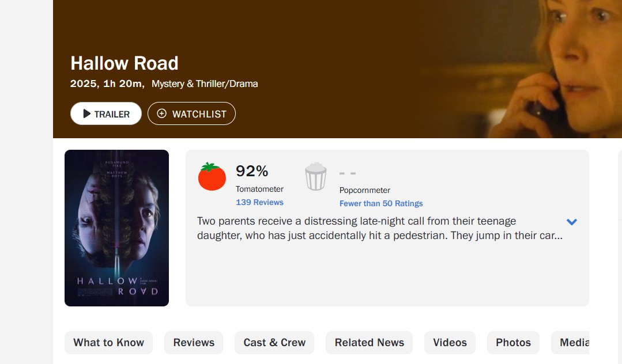Jump to the What to Know section
This screenshot has width=622, height=364.
[x=108, y=343]
